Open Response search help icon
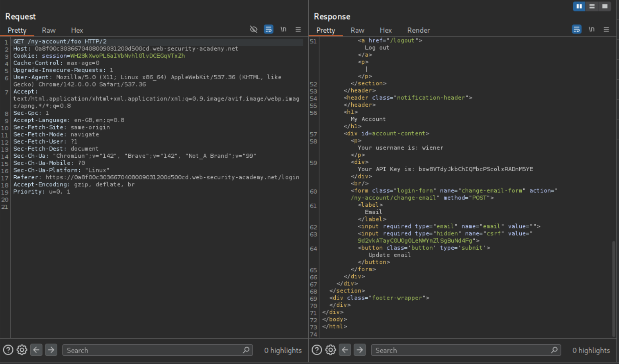 (317, 350)
